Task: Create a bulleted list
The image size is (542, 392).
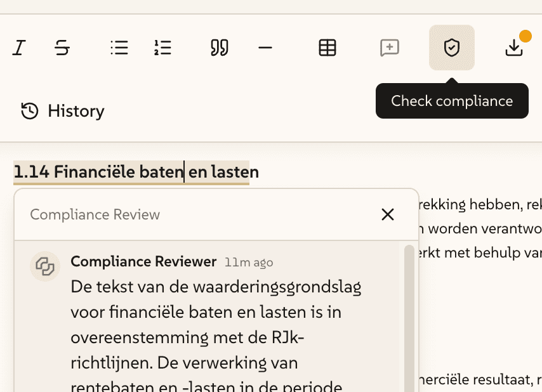Action: 119,48
